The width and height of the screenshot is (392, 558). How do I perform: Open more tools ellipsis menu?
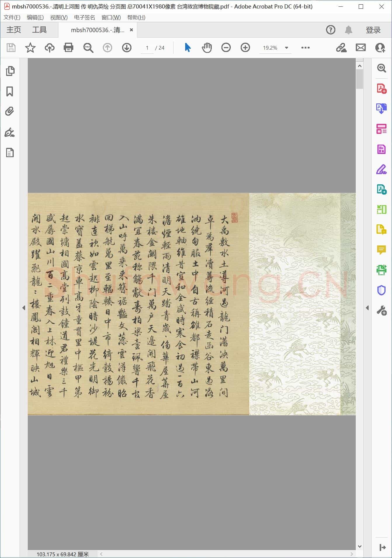click(x=306, y=48)
